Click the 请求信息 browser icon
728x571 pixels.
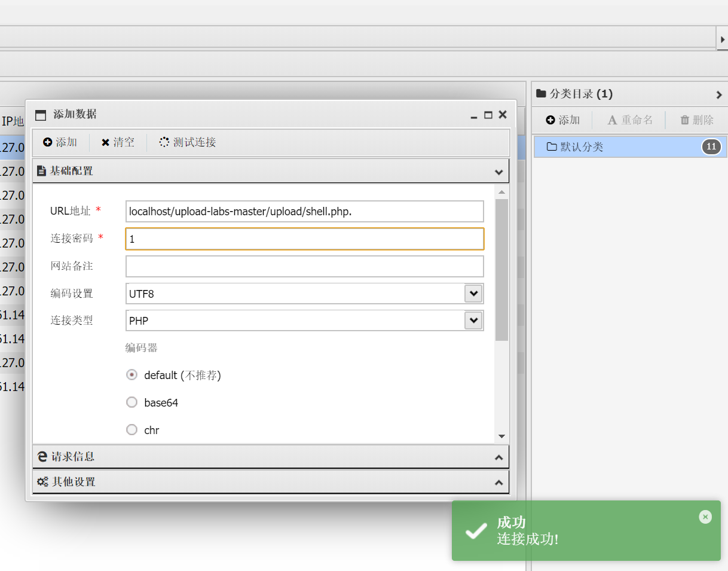42,457
